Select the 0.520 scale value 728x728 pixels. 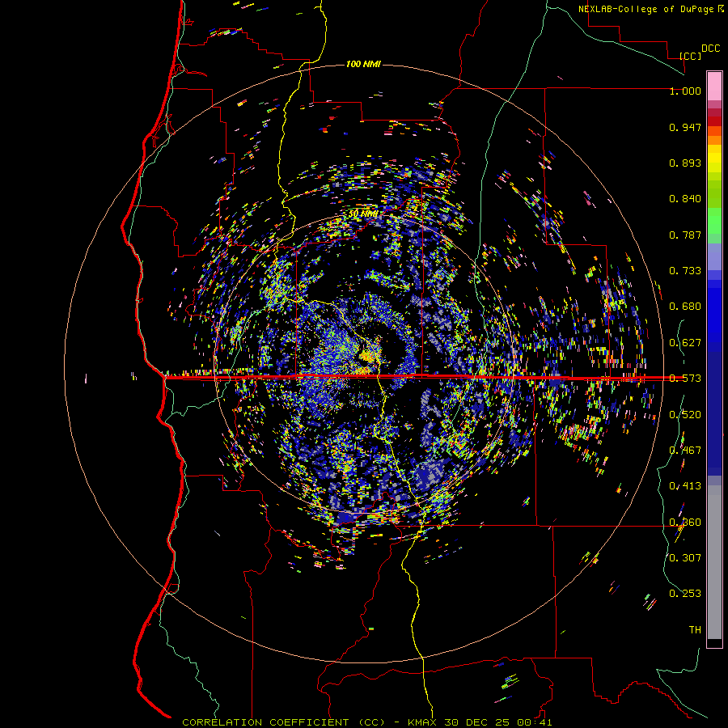point(685,415)
